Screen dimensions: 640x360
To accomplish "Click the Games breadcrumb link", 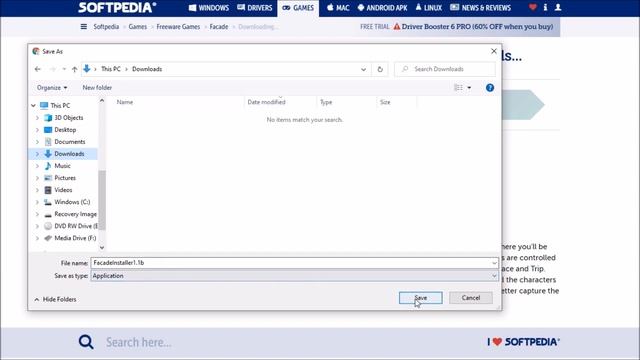I will pyautogui.click(x=138, y=27).
